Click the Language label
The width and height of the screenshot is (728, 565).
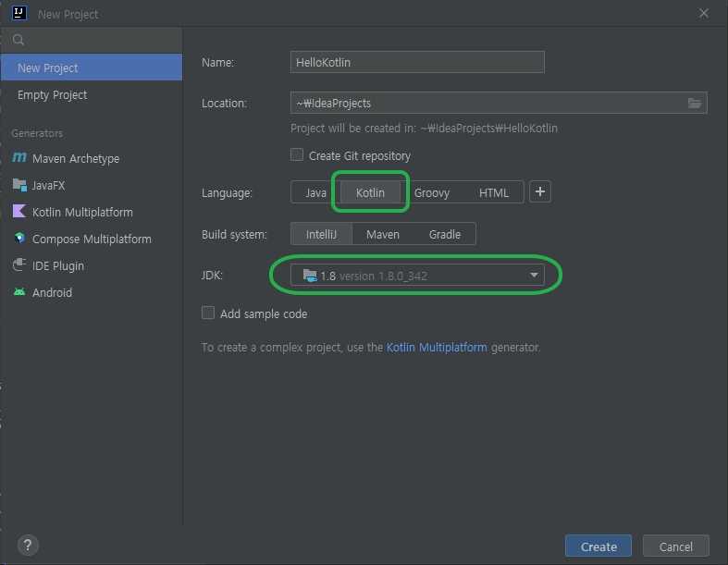click(x=227, y=192)
